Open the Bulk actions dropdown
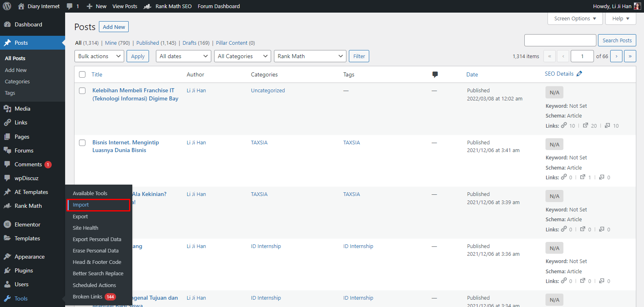 (99, 56)
